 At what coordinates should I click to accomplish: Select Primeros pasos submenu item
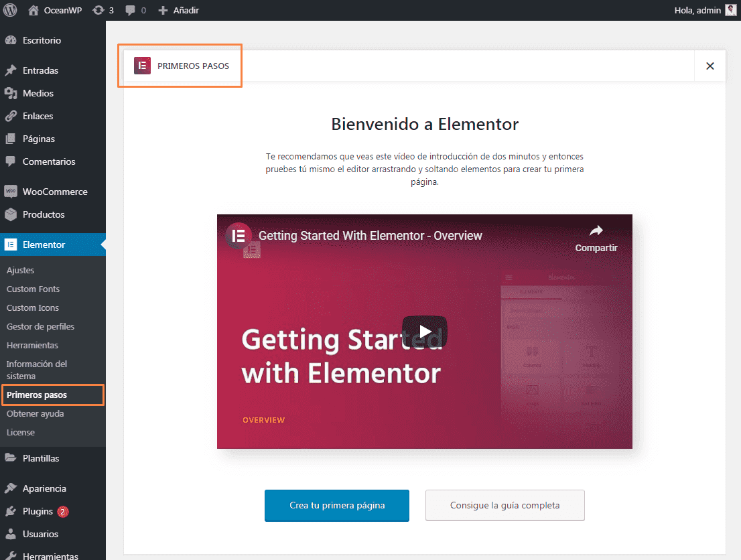pos(37,395)
